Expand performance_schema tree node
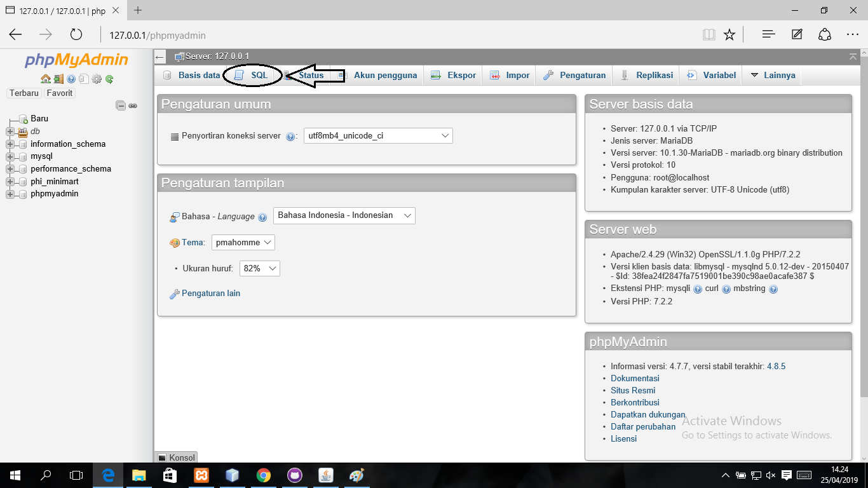 click(10, 169)
